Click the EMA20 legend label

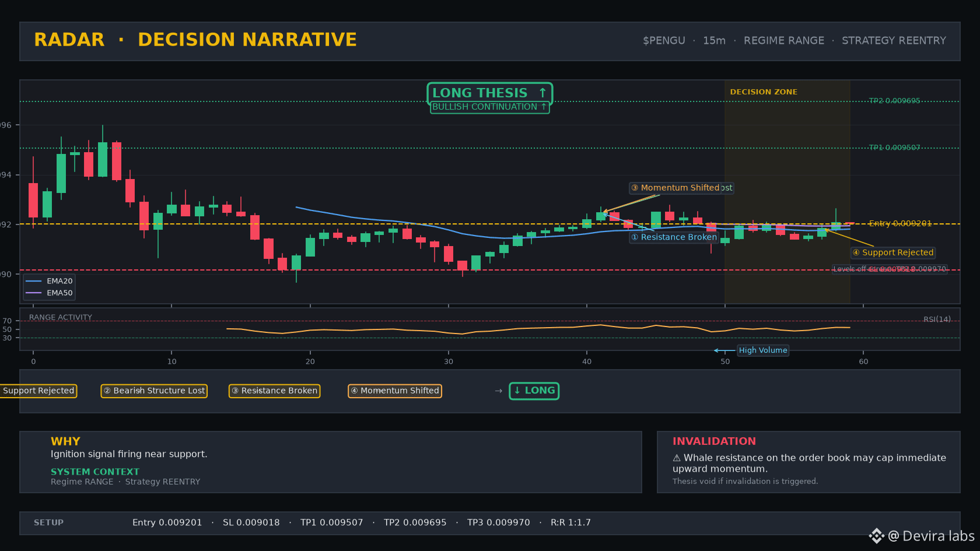(60, 281)
